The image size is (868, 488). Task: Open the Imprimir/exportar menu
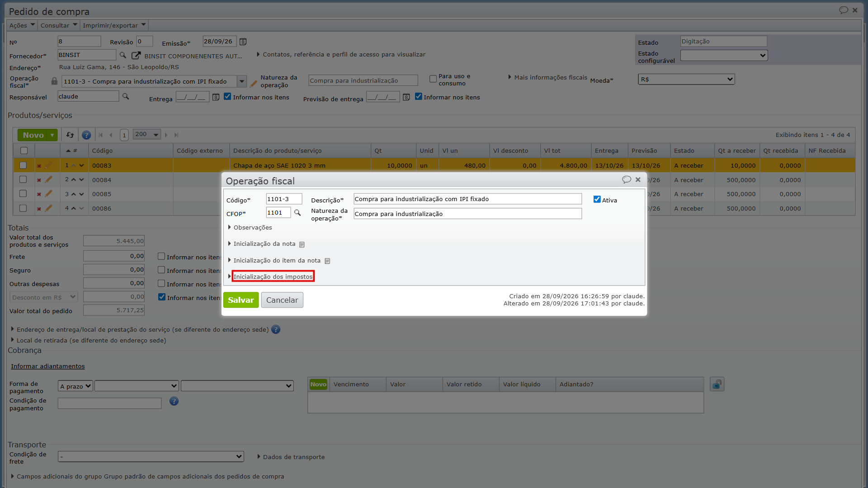pos(114,25)
